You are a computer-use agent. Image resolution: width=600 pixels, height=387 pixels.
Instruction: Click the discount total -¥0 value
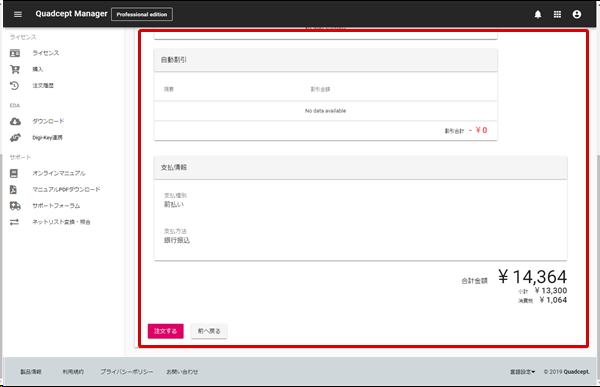pos(478,131)
